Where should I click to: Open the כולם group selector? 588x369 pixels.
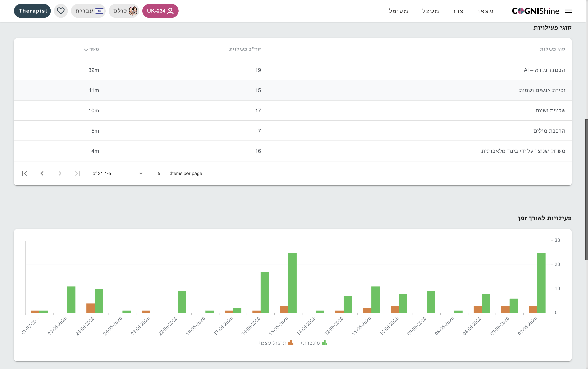pyautogui.click(x=124, y=11)
